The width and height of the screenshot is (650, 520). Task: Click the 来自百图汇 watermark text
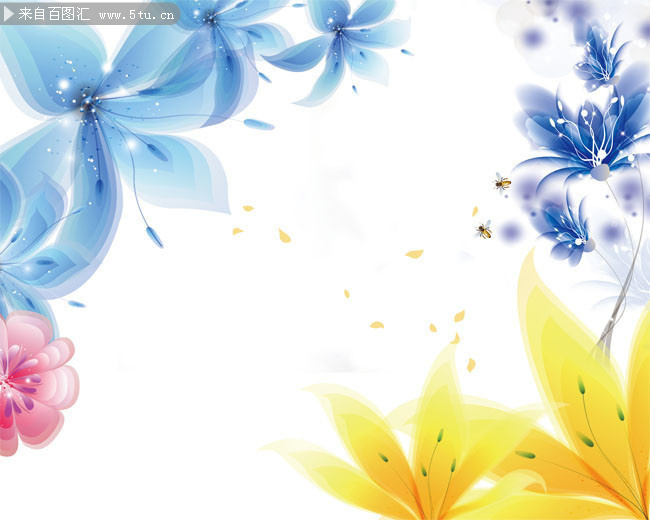tap(54, 14)
